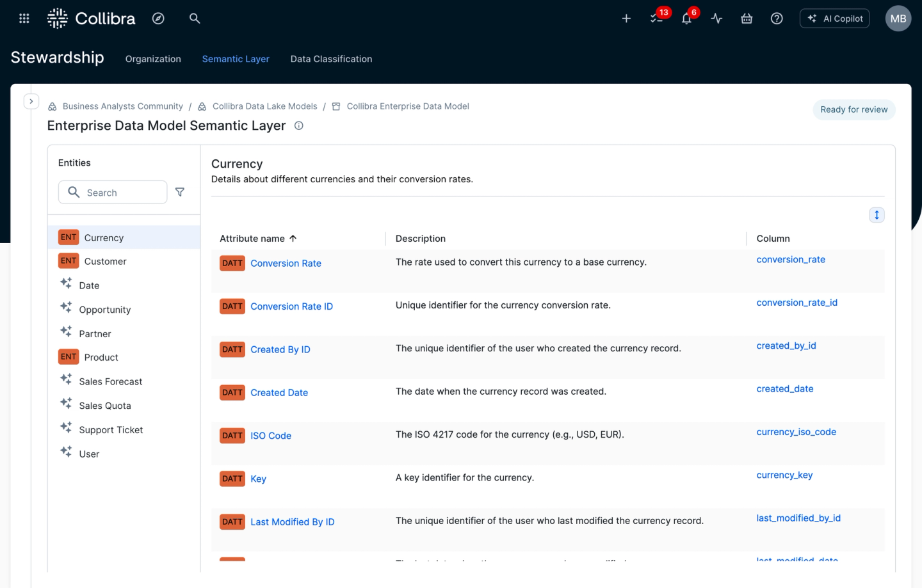
Task: Click the activity pulse icon
Action: pyautogui.click(x=716, y=19)
